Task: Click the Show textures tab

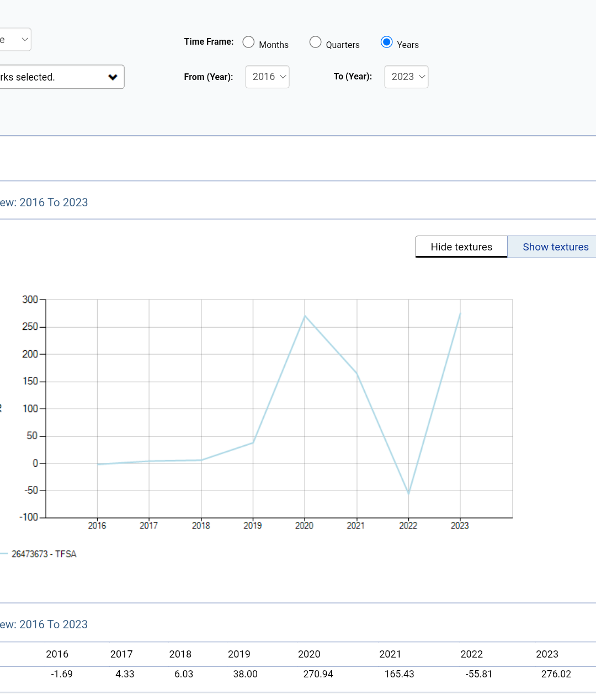Action: (552, 247)
